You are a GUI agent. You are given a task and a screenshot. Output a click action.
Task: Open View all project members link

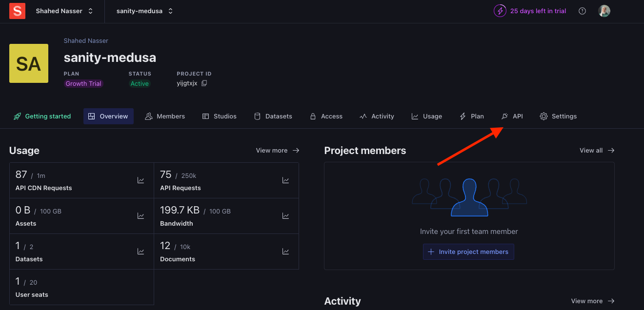596,150
